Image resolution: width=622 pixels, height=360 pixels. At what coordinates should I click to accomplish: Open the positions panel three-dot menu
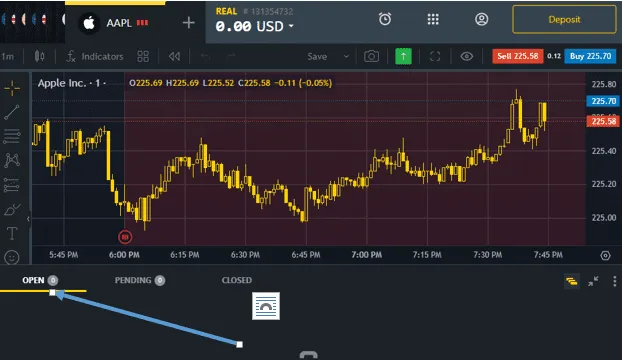coord(614,281)
